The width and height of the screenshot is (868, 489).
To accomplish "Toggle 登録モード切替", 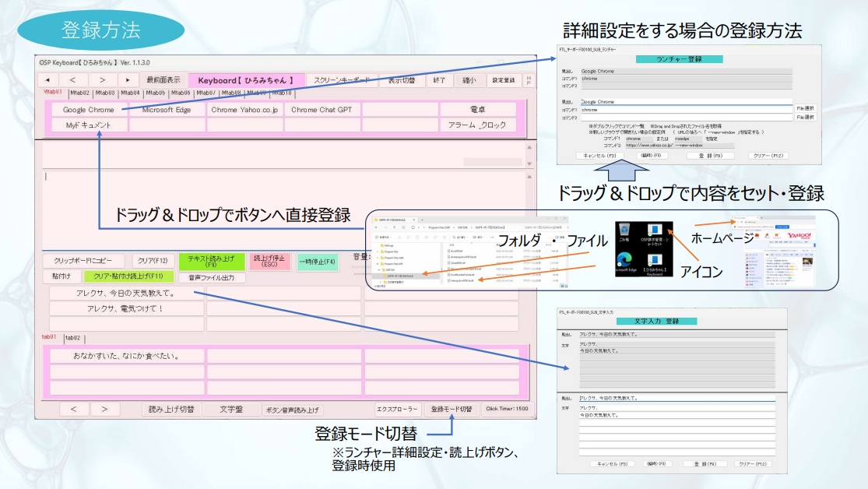I will [452, 410].
